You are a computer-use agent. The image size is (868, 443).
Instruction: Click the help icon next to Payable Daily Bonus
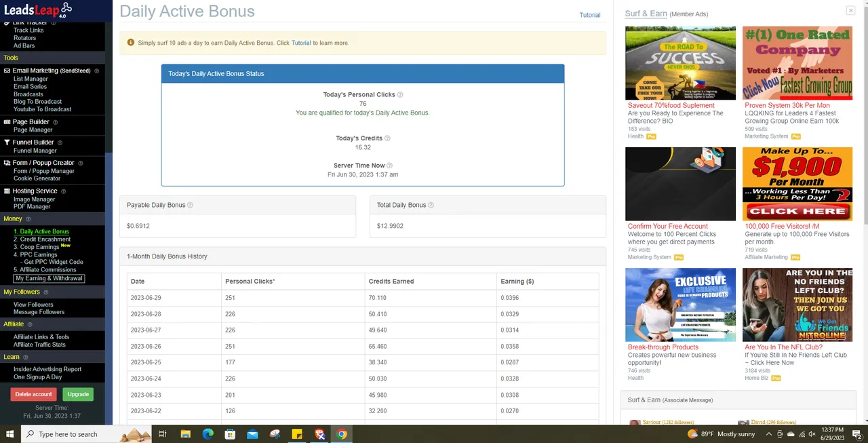190,205
